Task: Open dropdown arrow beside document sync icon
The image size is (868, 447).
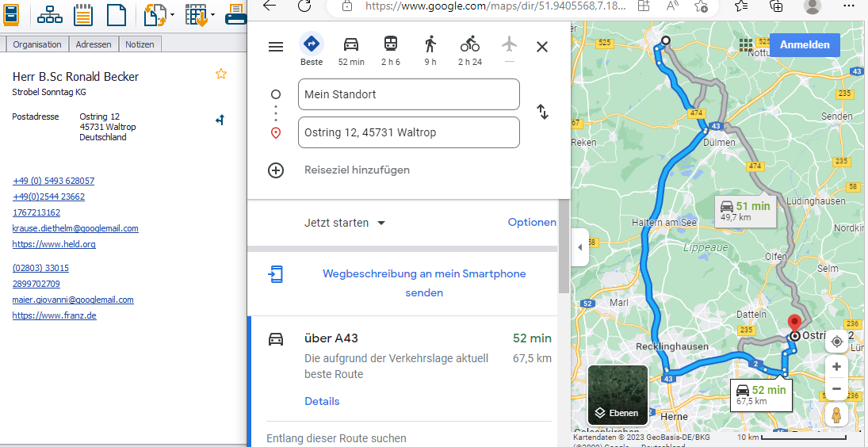Action: 173,15
